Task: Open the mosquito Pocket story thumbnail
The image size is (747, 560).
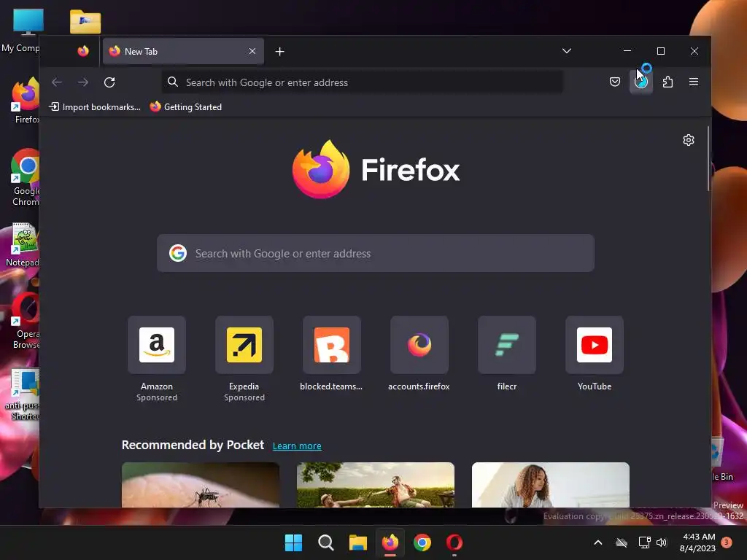Action: click(201, 485)
